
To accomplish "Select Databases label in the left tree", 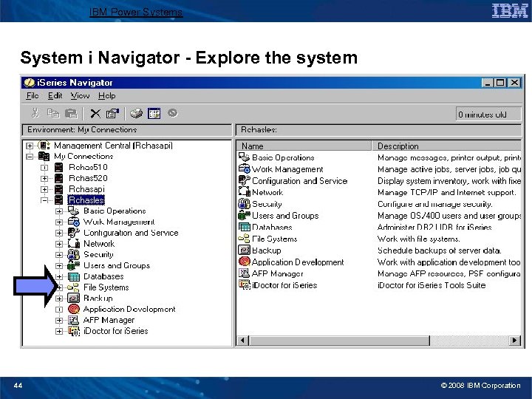I will (103, 276).
